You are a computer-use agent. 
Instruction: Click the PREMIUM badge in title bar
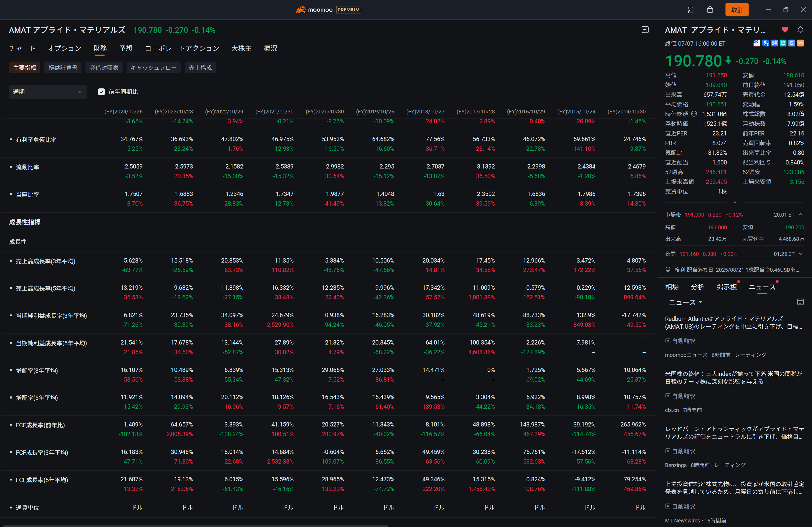(x=349, y=10)
